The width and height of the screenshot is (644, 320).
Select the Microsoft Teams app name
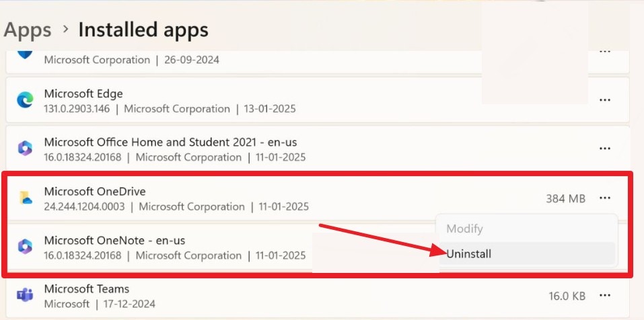87,289
